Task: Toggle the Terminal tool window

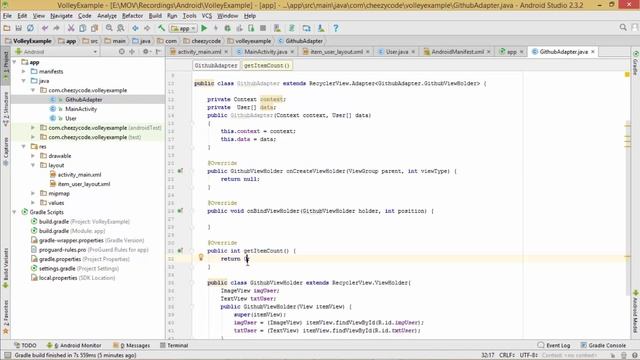Action: (174, 345)
